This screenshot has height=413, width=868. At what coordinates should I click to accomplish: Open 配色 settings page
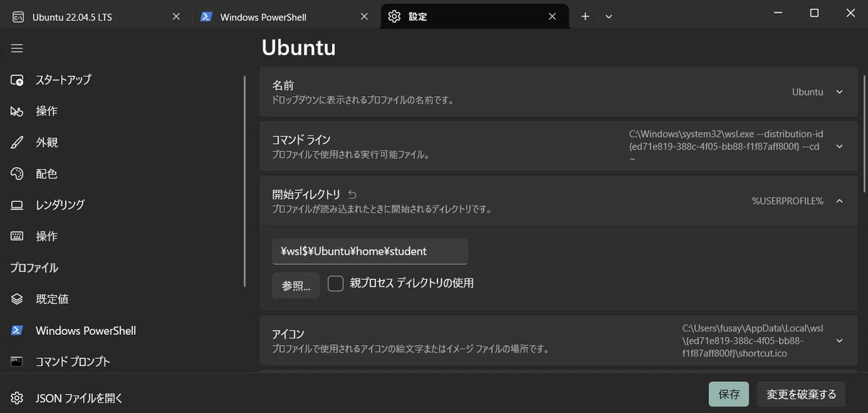pyautogui.click(x=123, y=174)
